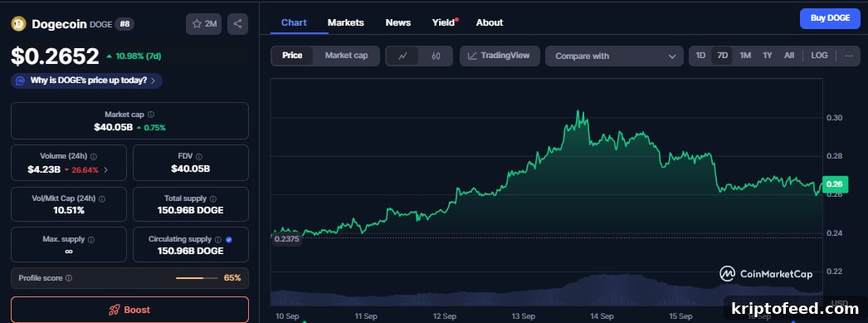The height and width of the screenshot is (323, 868).
Task: Expand Volume (24h) details chevron
Action: tap(105, 170)
